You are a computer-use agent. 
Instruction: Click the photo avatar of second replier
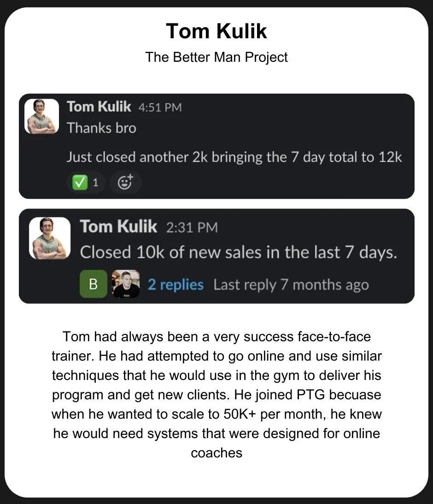click(x=125, y=284)
